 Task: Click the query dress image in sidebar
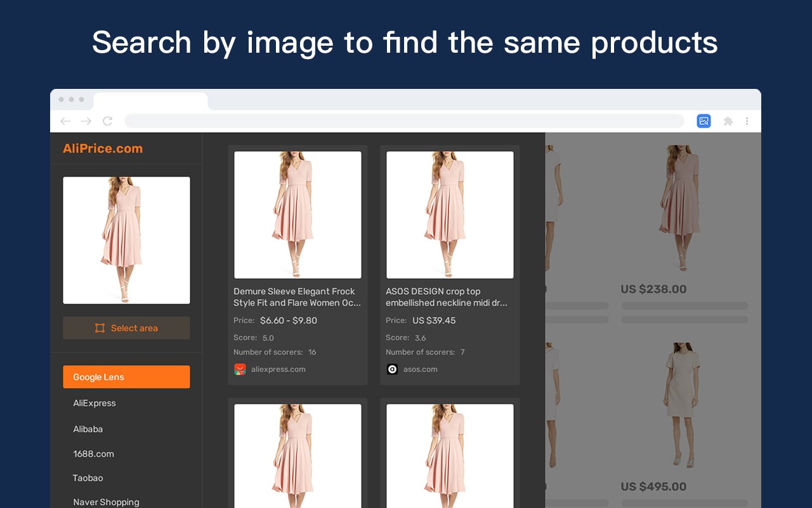pos(126,240)
